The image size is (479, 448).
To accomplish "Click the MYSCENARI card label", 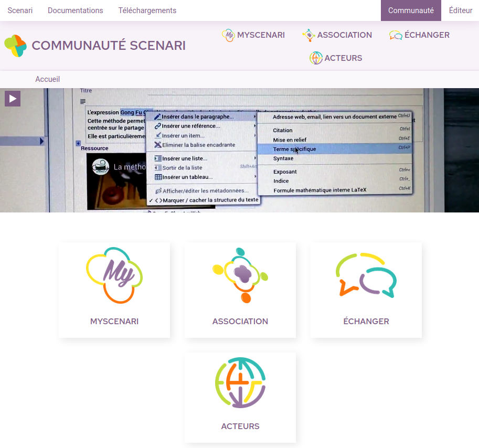I will point(114,321).
